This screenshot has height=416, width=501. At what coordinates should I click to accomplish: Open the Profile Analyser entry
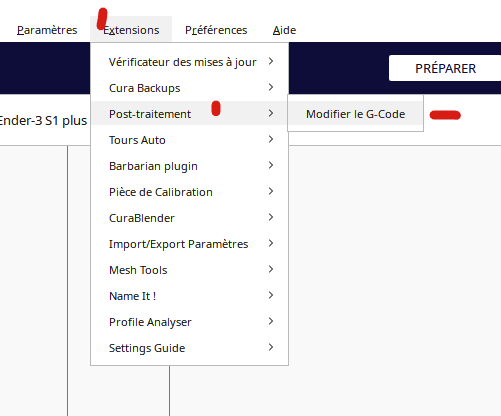189,322
